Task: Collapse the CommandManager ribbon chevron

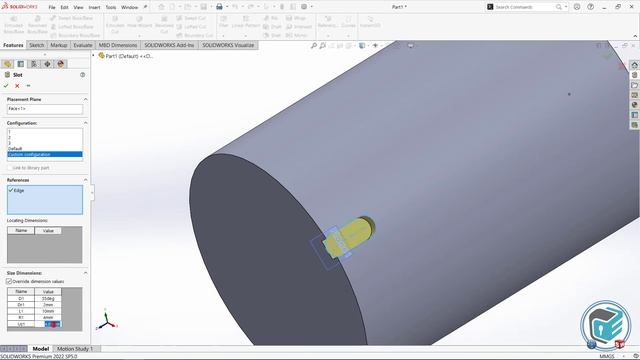Action: pyautogui.click(x=635, y=36)
